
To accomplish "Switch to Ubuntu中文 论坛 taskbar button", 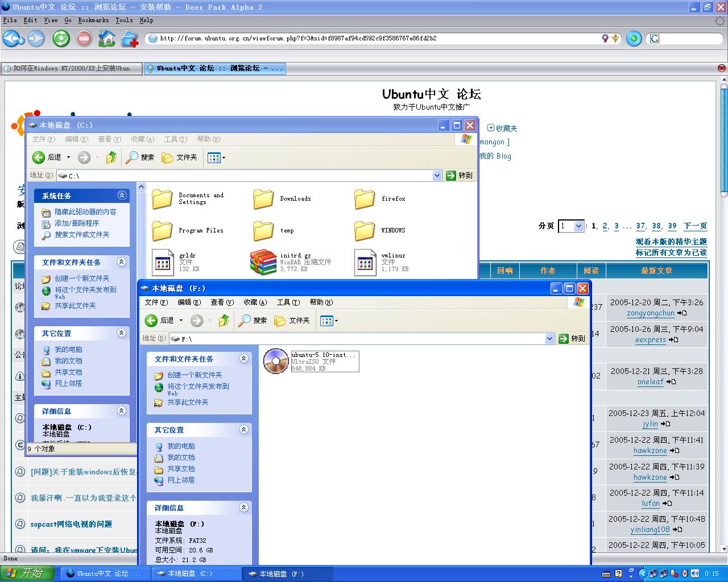I will 105,574.
